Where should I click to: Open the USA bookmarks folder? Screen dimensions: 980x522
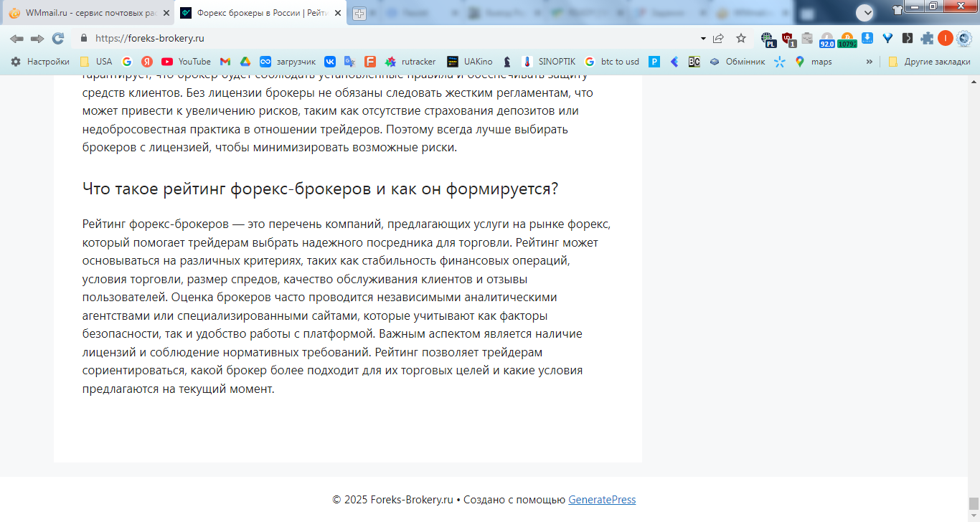95,62
